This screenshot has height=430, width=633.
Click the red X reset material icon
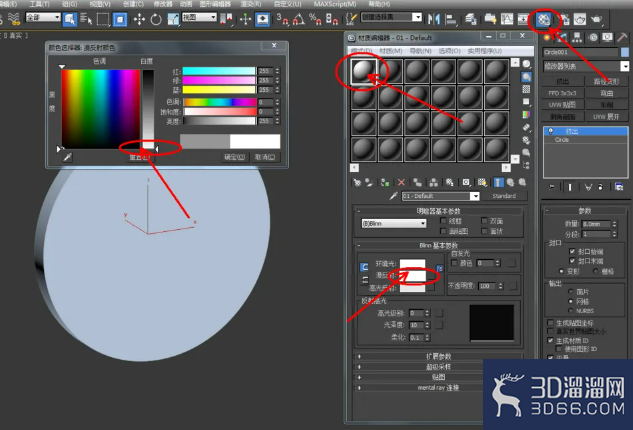(401, 182)
